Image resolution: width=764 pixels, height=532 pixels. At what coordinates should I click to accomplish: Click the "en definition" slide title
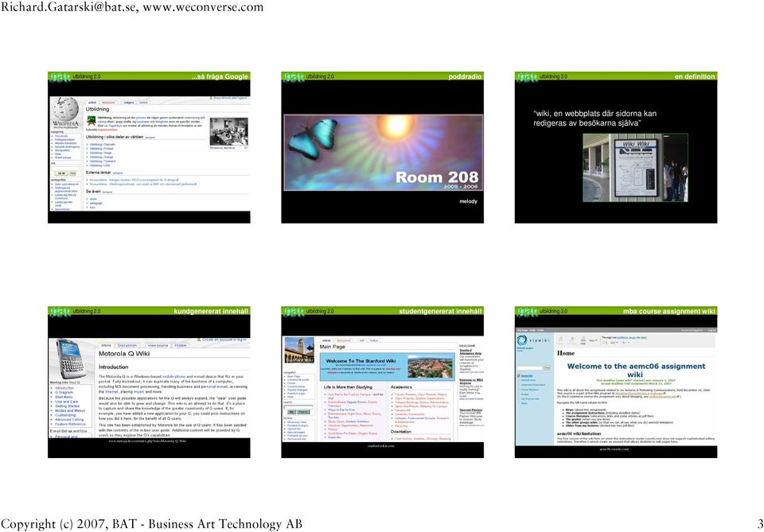click(695, 76)
